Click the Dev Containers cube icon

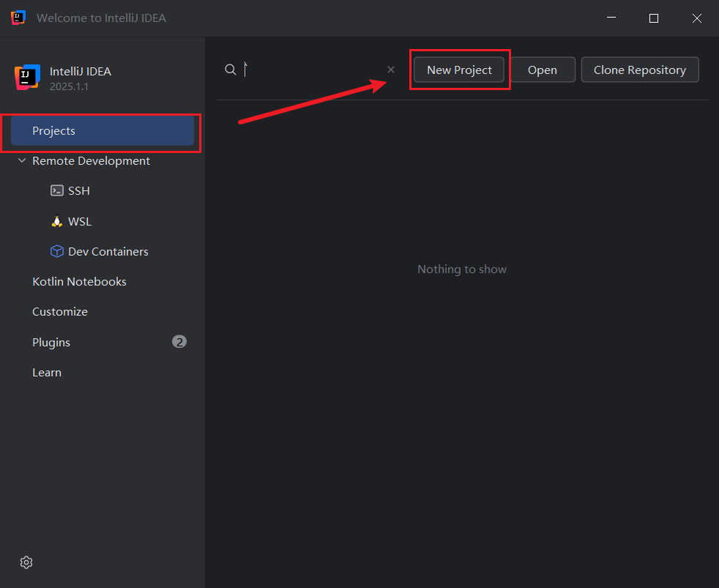[x=57, y=251]
